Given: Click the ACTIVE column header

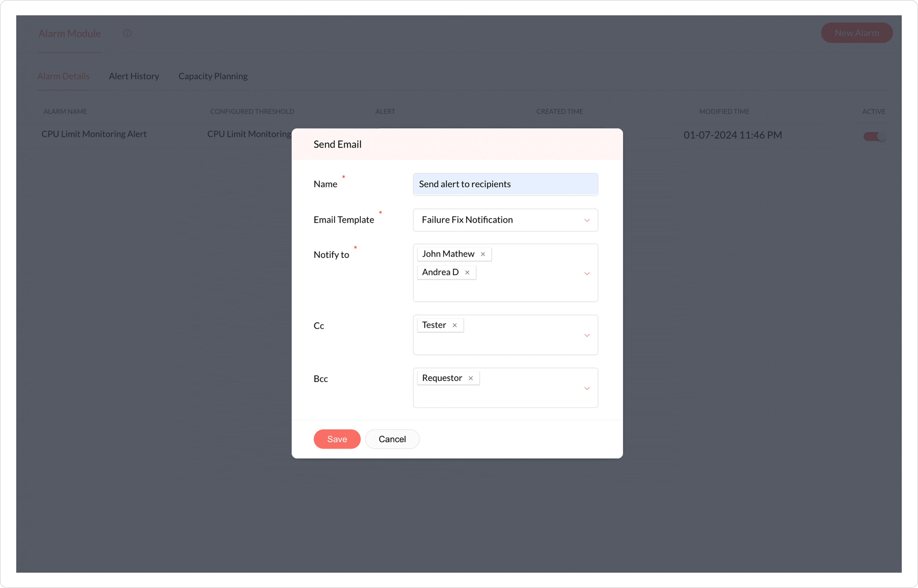Looking at the screenshot, I should (874, 112).
